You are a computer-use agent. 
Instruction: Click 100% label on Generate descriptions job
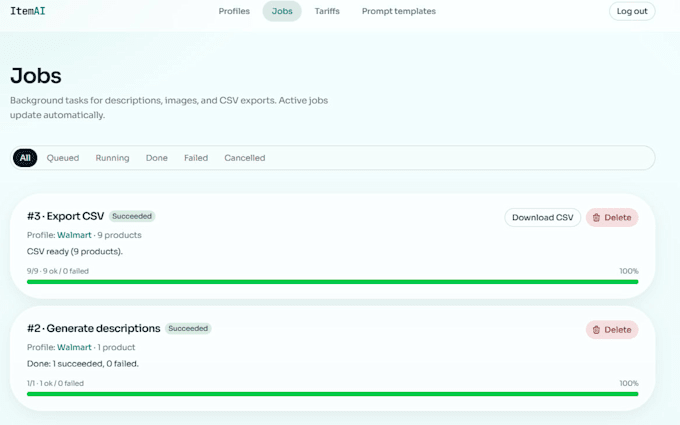pyautogui.click(x=629, y=383)
